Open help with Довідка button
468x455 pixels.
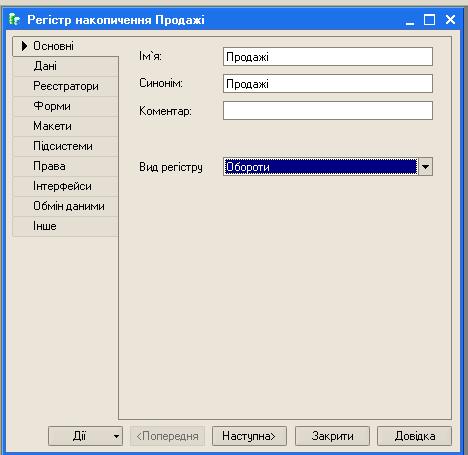414,436
